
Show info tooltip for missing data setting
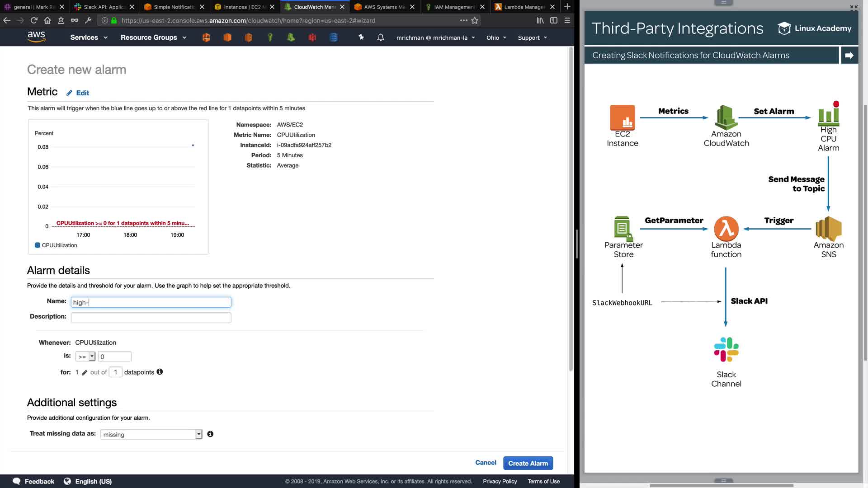tap(210, 434)
